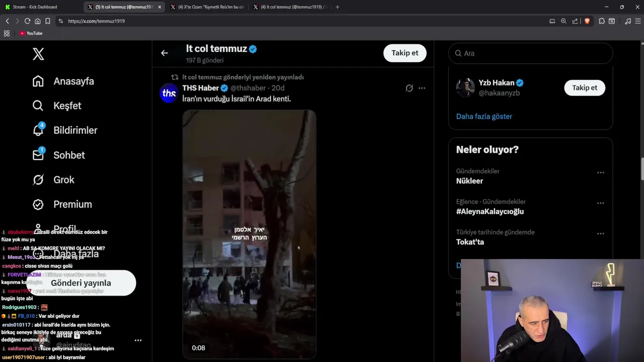Click the music note playlist icon
The width and height of the screenshot is (644, 362).
pos(627,21)
